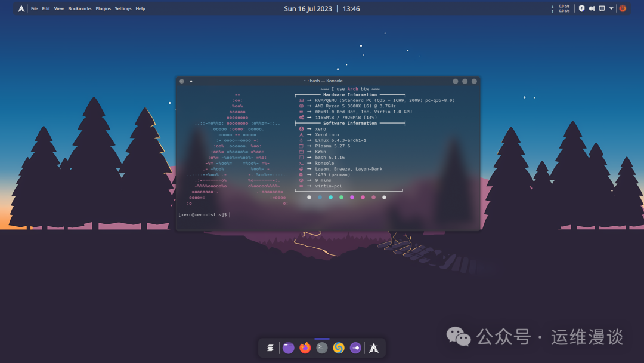Open the Bookmarks menu in Konsole
Image resolution: width=644 pixels, height=363 pixels.
click(x=80, y=8)
